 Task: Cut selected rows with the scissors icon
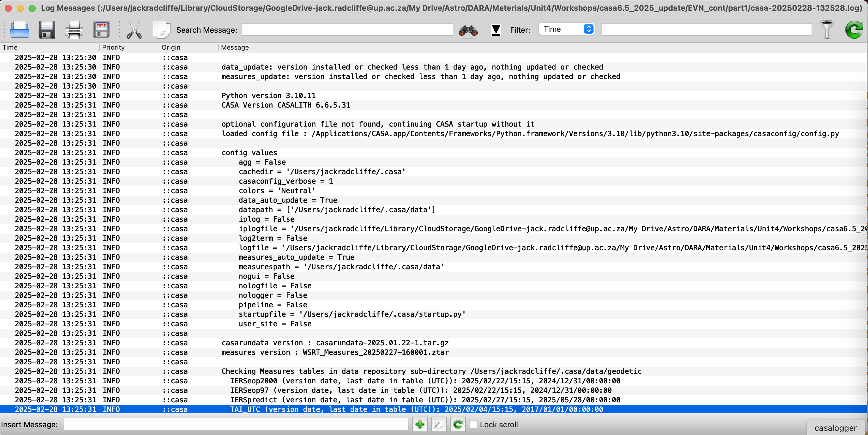[x=134, y=30]
